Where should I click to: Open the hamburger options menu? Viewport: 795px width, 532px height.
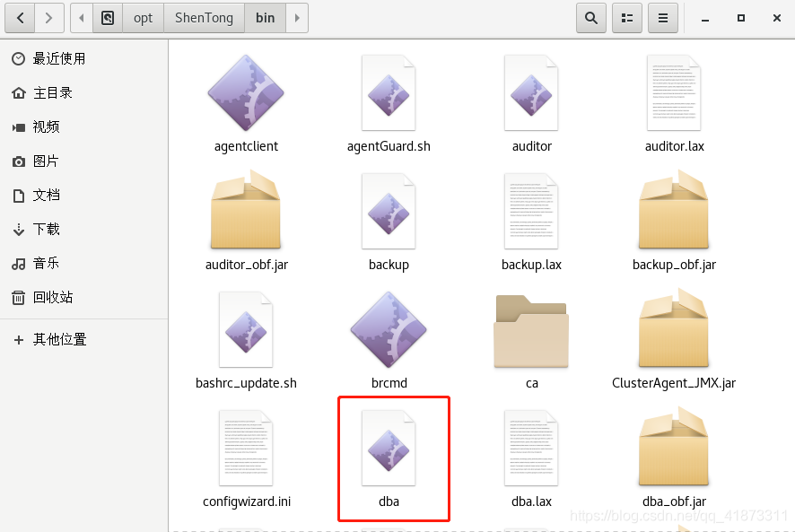coord(663,18)
